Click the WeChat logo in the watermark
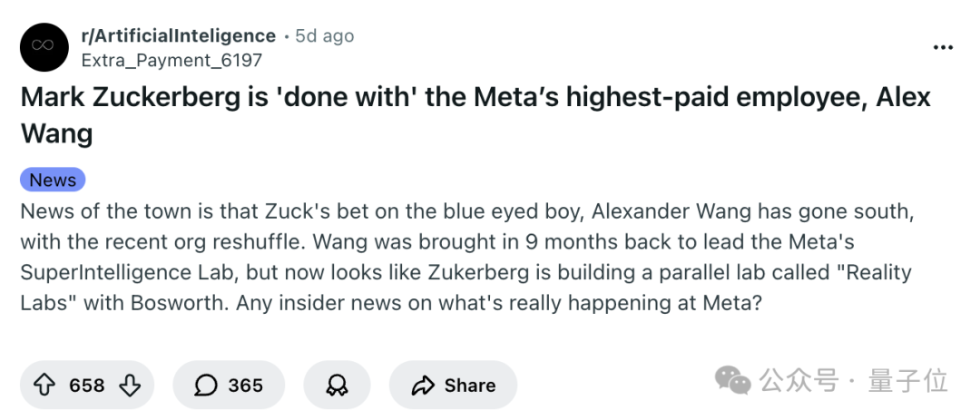 (733, 381)
